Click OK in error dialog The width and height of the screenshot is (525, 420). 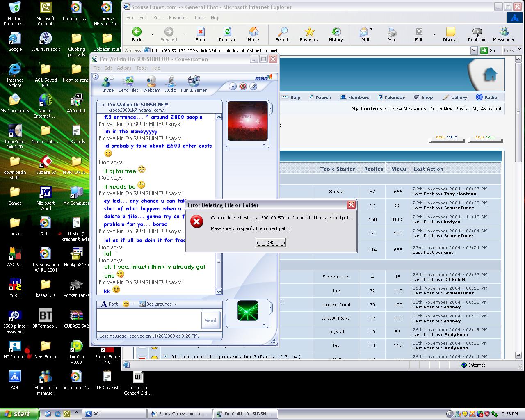pyautogui.click(x=271, y=242)
